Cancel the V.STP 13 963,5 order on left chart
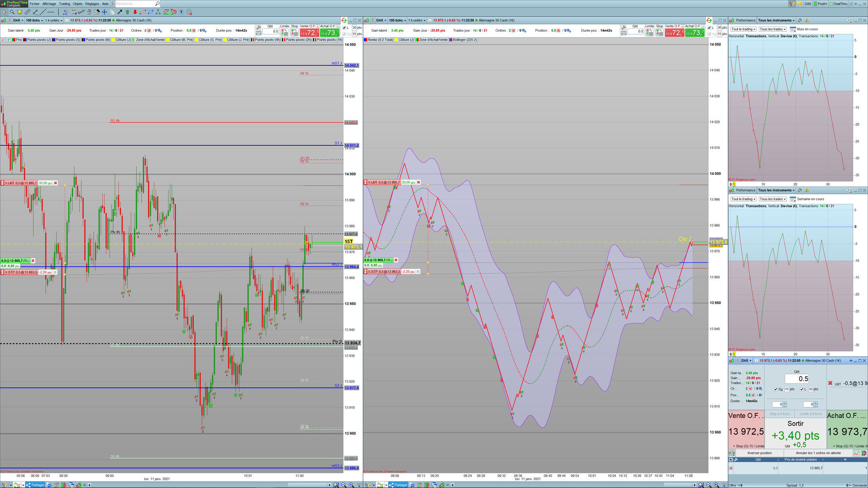868x488 pixels. click(x=56, y=272)
